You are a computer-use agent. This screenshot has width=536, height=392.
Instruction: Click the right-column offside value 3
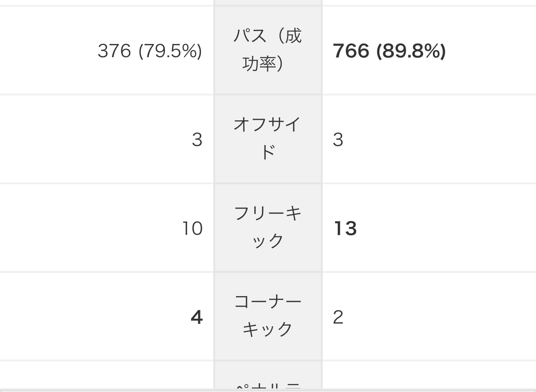tap(338, 140)
